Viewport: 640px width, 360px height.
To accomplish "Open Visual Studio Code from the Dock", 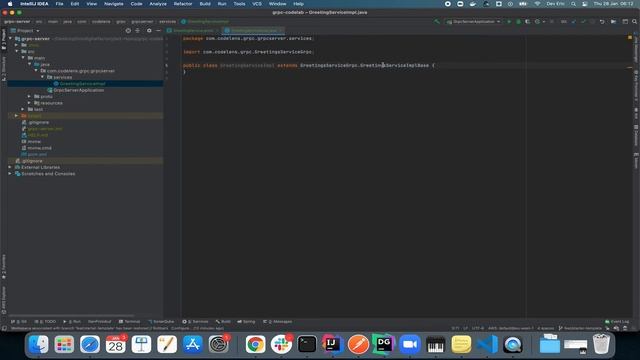I will pos(487,344).
